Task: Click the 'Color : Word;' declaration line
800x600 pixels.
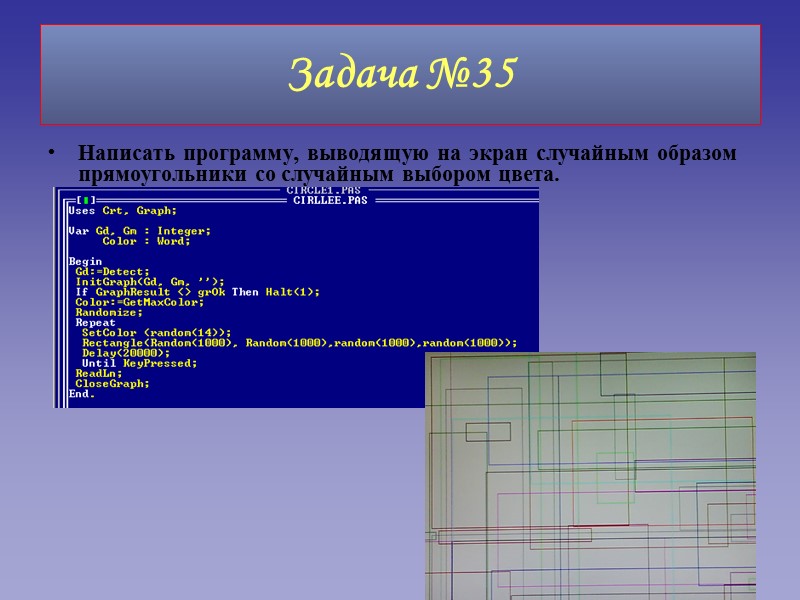Action: click(x=146, y=241)
